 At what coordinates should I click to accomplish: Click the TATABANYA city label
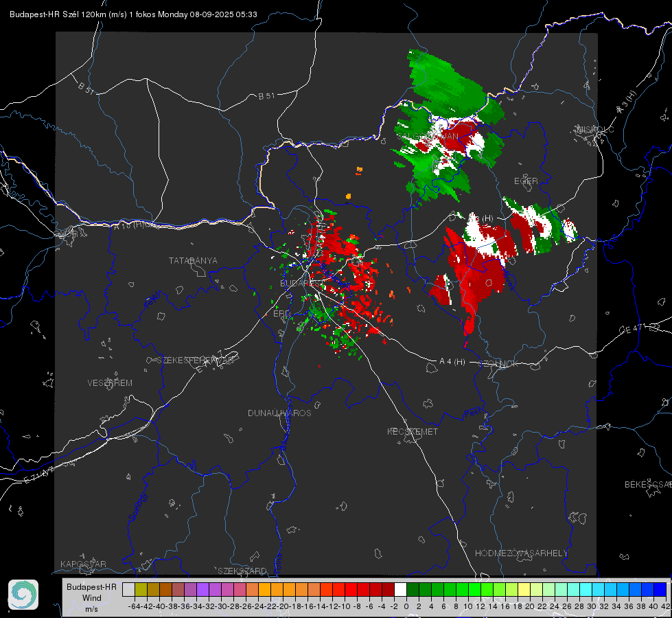[x=193, y=261]
